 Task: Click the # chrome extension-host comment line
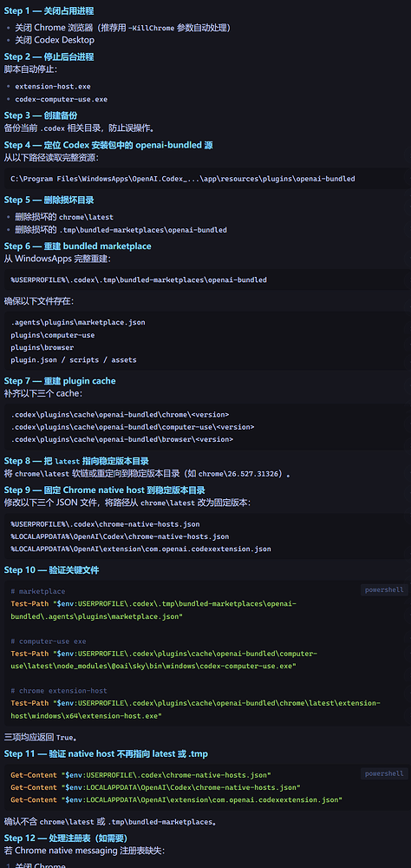pyautogui.click(x=59, y=691)
